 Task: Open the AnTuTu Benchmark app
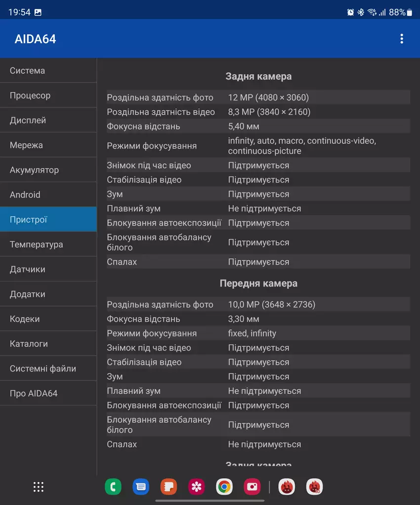pyautogui.click(x=287, y=487)
